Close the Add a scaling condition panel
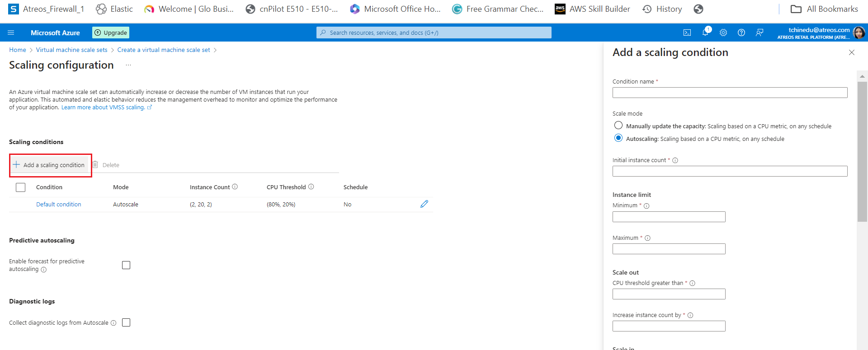 (852, 52)
